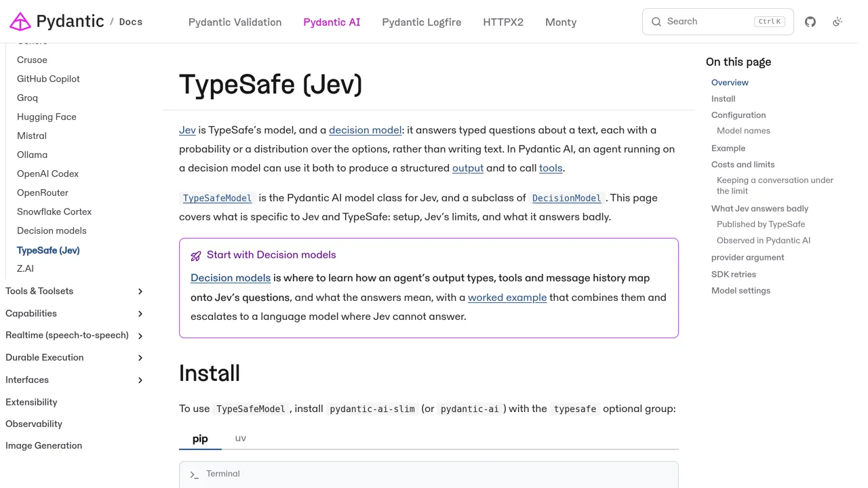Click the Terminal prompt icon

click(x=195, y=474)
